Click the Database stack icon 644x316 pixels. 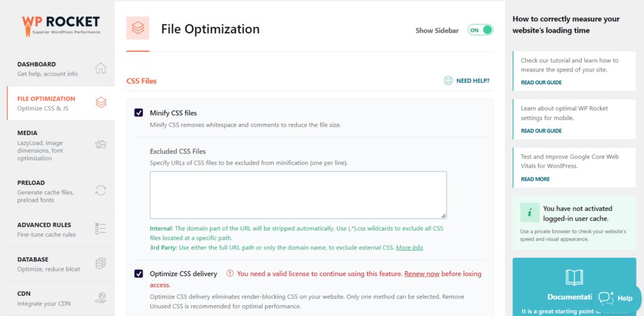[101, 263]
